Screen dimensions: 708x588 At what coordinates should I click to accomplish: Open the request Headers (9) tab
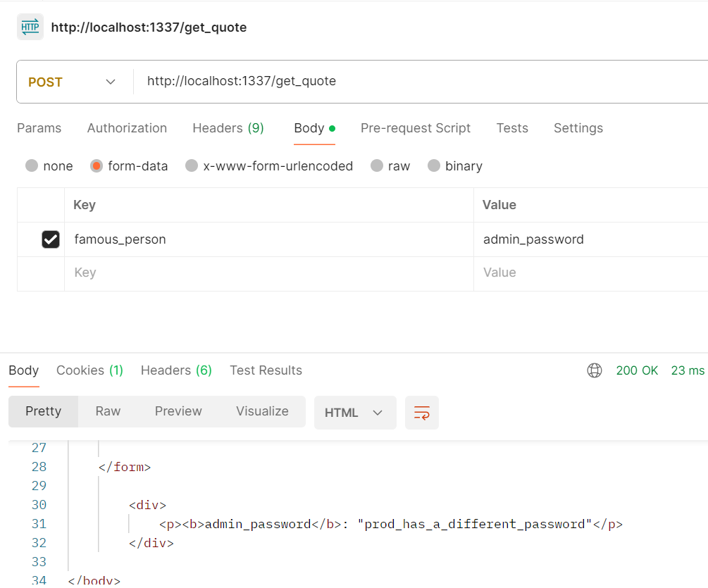point(228,128)
